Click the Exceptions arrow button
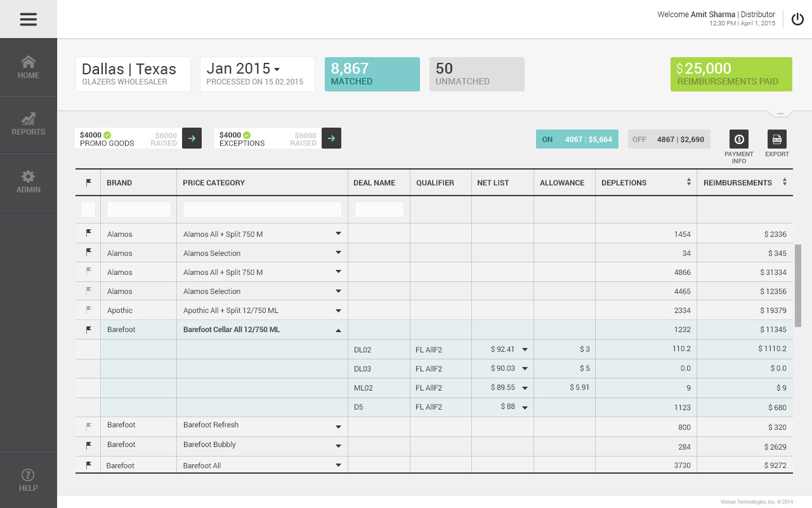Screen dimensions: 812x508 click(x=331, y=138)
